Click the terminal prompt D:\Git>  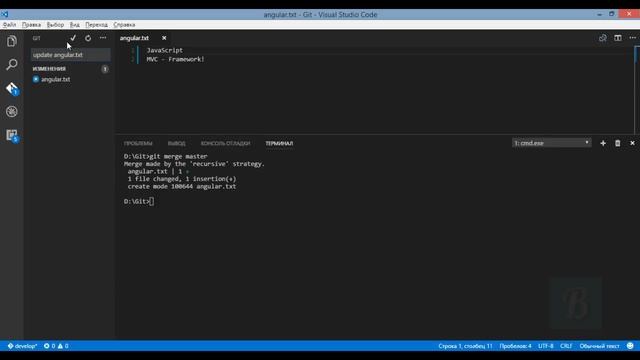(x=137, y=201)
